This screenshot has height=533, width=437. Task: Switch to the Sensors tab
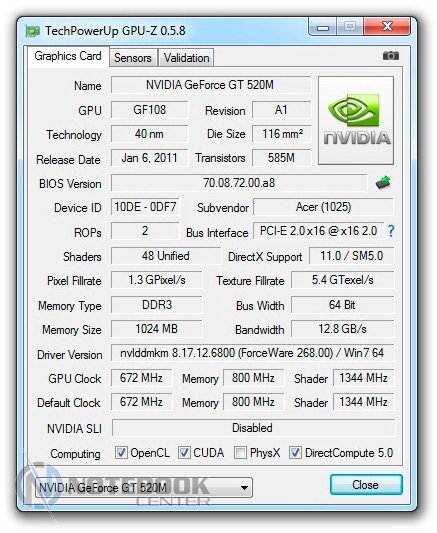click(133, 58)
